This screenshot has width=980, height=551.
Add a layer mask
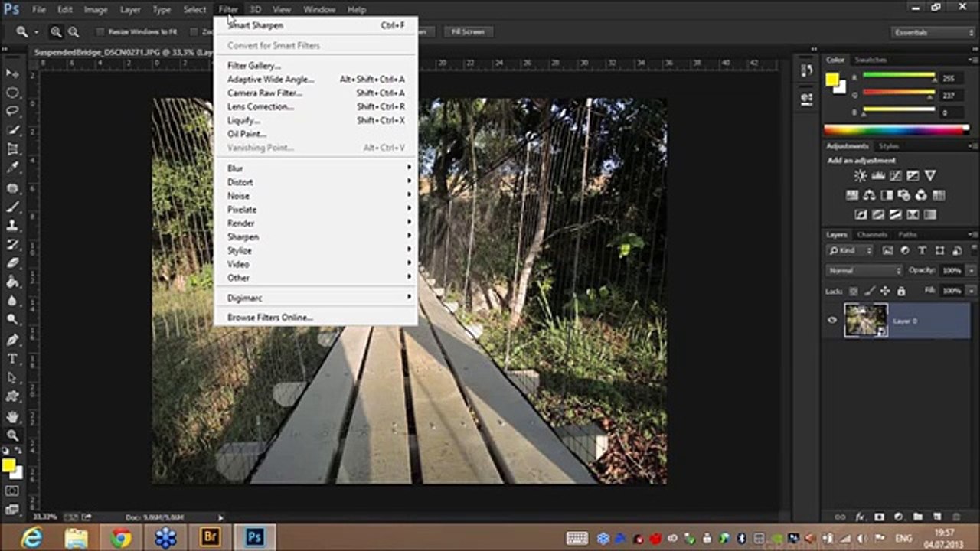(x=879, y=517)
